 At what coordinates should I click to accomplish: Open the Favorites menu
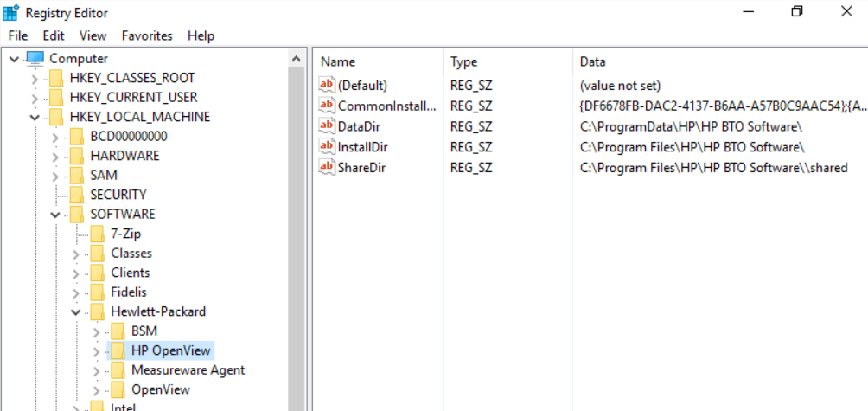pos(147,36)
